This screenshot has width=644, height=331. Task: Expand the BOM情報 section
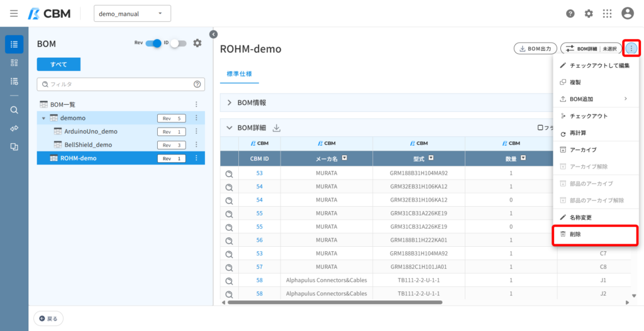230,102
